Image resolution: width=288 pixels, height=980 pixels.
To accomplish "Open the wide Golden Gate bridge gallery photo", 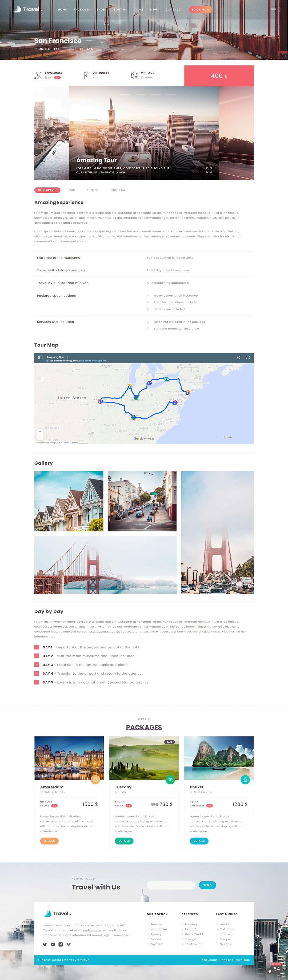I will (x=105, y=564).
